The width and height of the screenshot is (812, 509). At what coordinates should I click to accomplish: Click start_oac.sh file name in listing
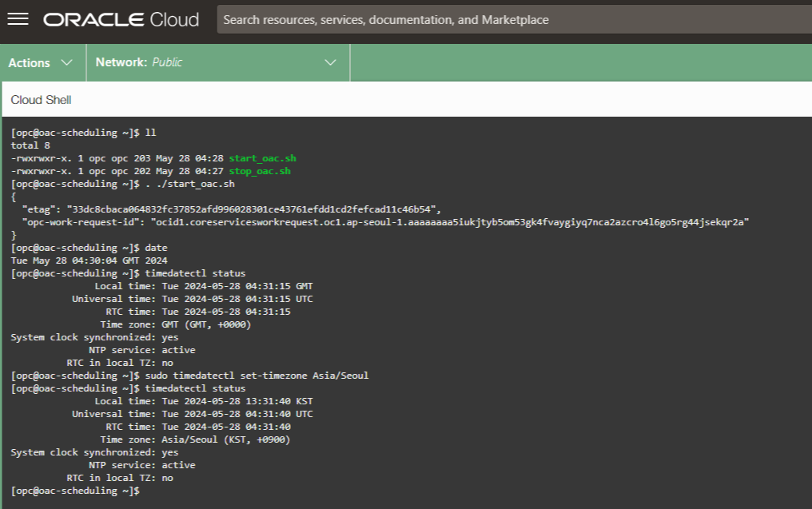tap(263, 158)
